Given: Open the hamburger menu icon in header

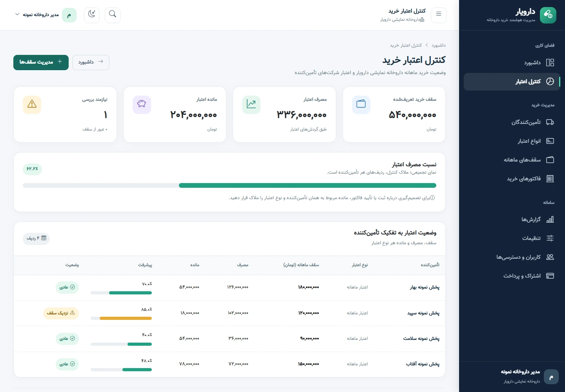Looking at the screenshot, I should coord(439,15).
